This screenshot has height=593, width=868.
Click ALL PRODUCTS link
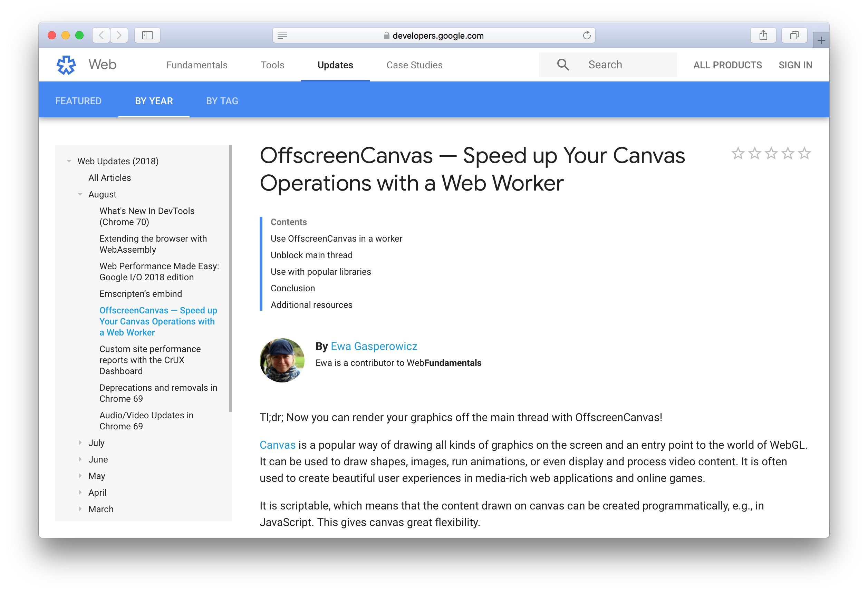[727, 65]
